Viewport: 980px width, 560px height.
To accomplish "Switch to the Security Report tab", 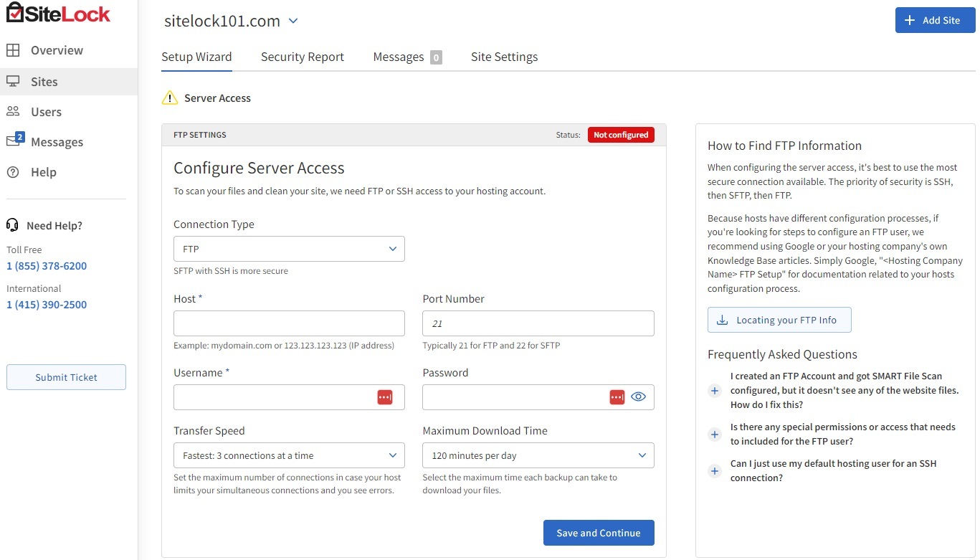I will coord(302,57).
